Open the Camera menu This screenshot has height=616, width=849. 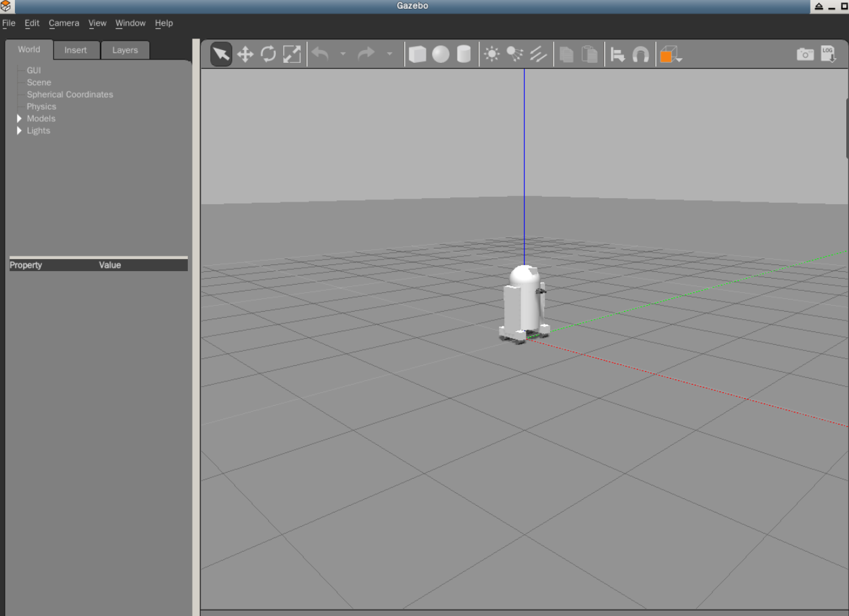(64, 23)
